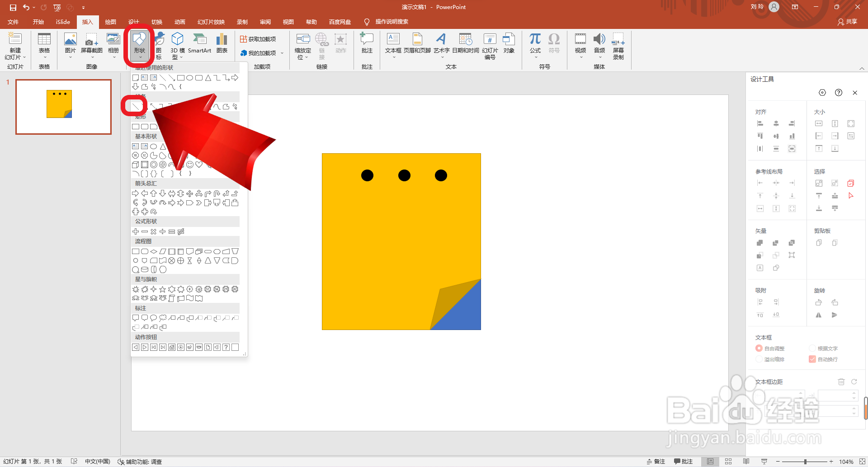This screenshot has width=868, height=467.
Task: Click the 刘玲 account name
Action: [757, 7]
